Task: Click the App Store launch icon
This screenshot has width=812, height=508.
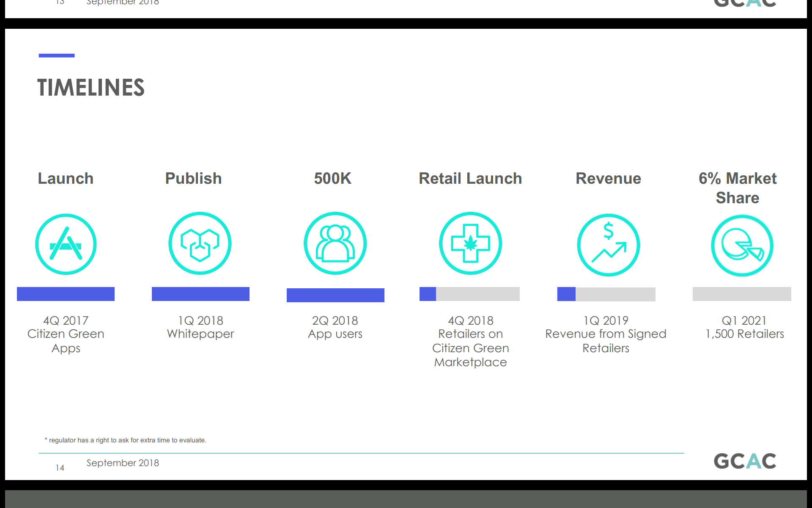Action: 66,244
